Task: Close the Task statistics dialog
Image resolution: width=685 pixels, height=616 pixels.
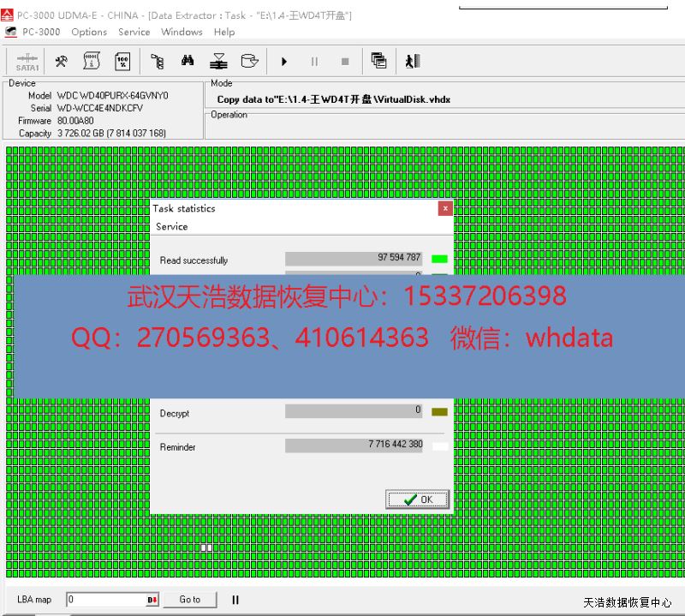Action: tap(445, 208)
